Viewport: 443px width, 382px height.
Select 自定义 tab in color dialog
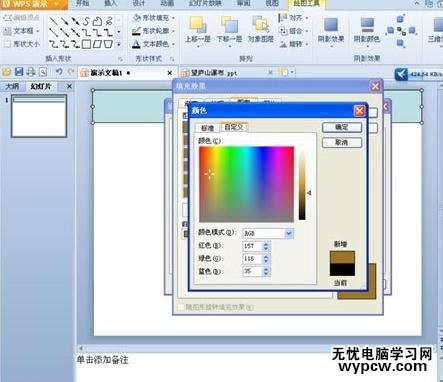pos(234,127)
